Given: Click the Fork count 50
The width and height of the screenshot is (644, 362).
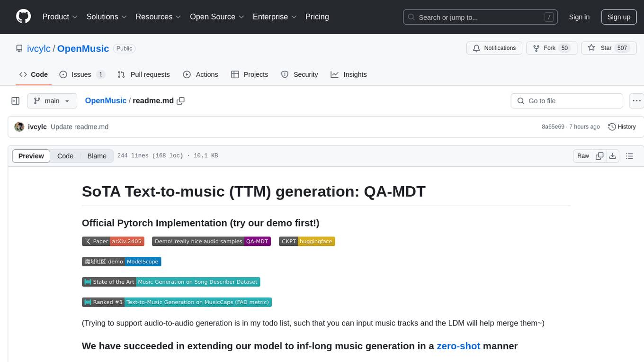Looking at the screenshot, I should (564, 48).
